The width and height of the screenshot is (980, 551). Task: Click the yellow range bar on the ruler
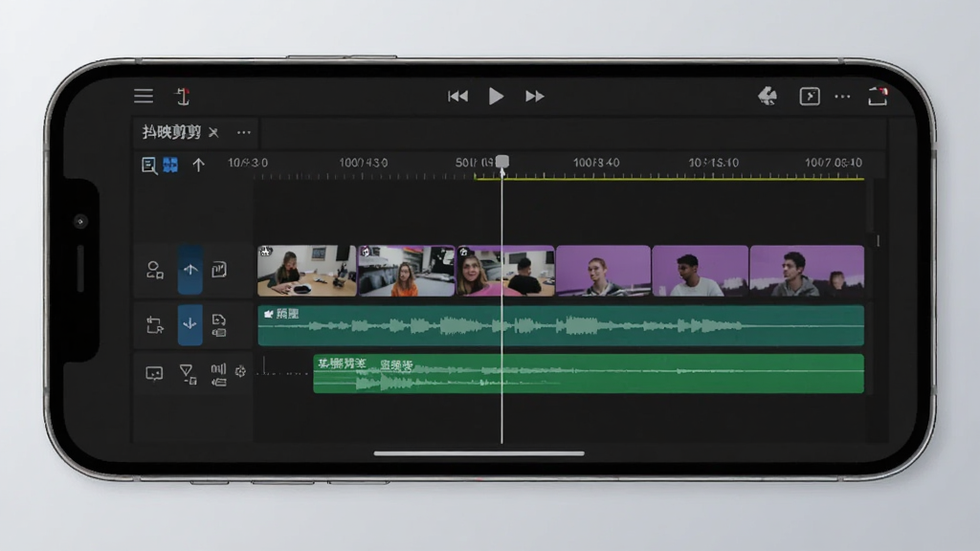pyautogui.click(x=669, y=179)
